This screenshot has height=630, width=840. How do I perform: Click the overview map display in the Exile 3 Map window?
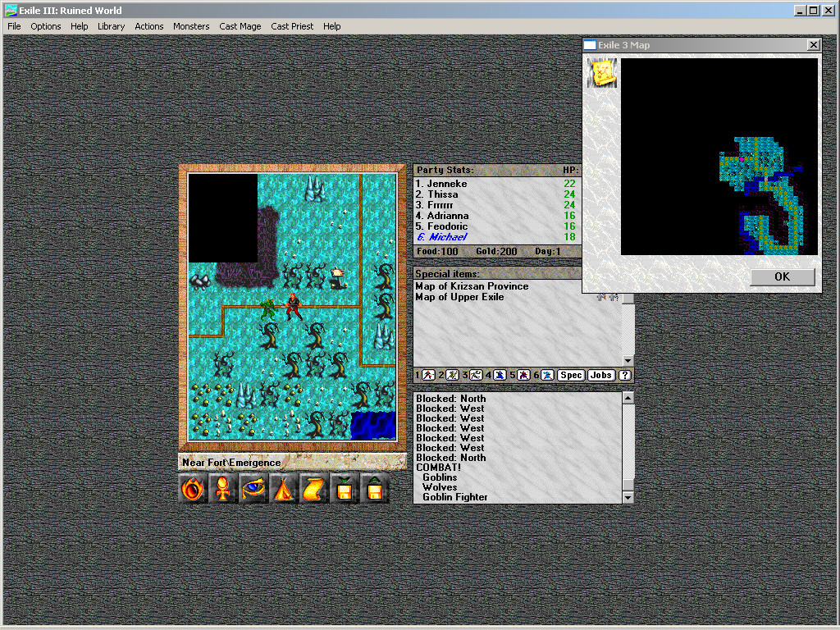pyautogui.click(x=719, y=157)
